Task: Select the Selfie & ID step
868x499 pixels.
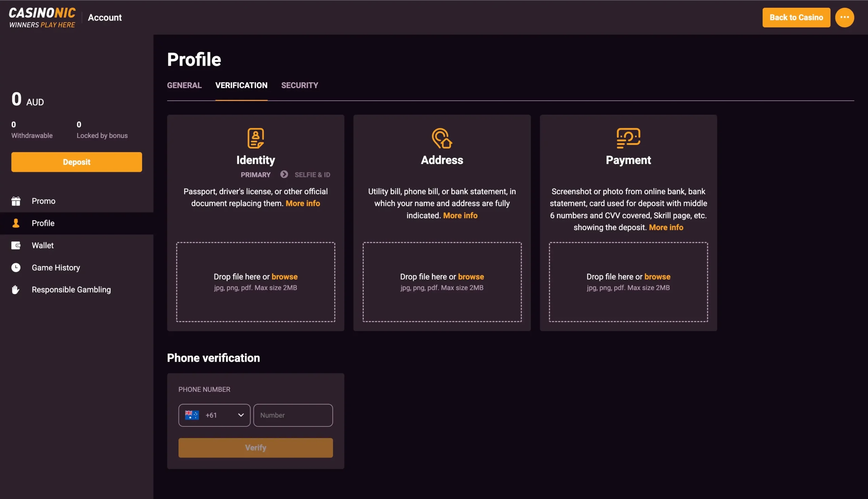Action: click(x=313, y=175)
